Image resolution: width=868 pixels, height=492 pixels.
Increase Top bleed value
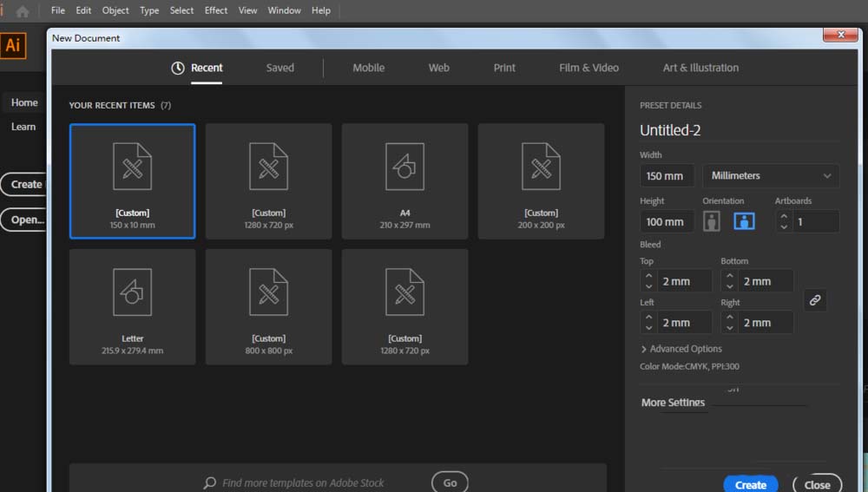tap(648, 276)
